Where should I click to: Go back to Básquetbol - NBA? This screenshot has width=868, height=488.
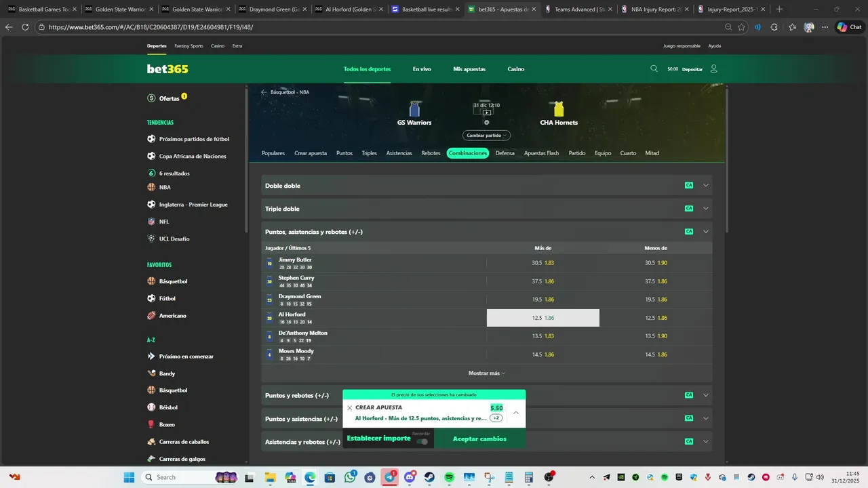(x=285, y=92)
